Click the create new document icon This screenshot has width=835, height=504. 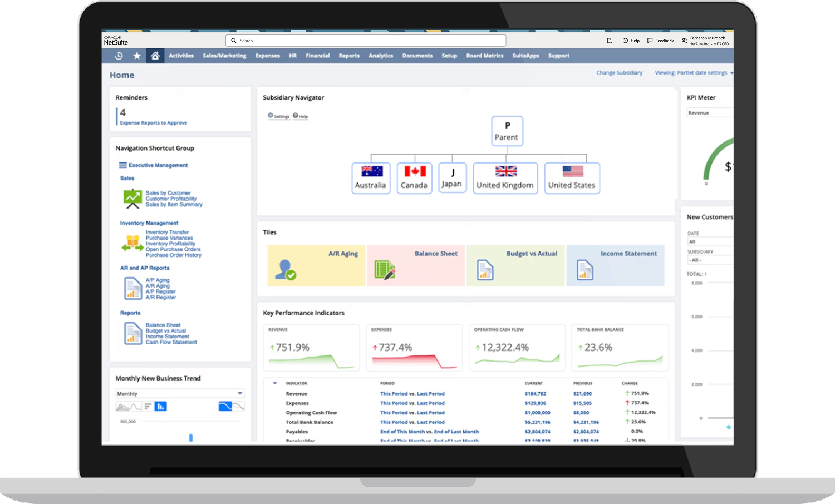coord(609,41)
